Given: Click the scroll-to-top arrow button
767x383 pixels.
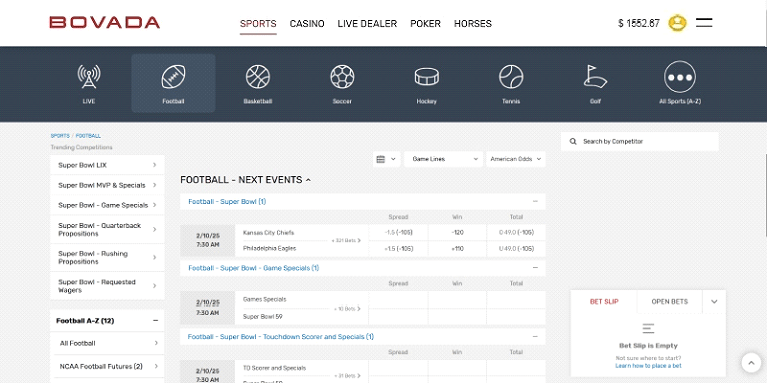Looking at the screenshot, I should (x=751, y=363).
